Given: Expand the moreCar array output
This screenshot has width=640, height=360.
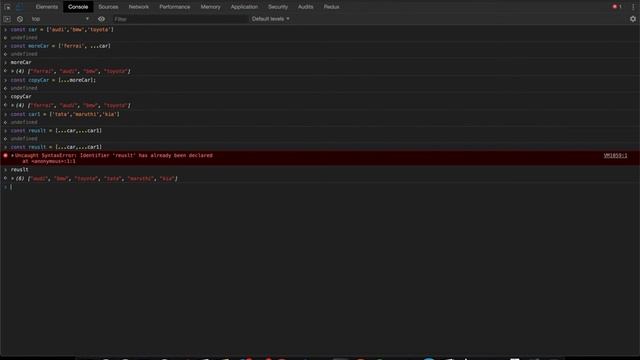Looking at the screenshot, I should coord(13,71).
